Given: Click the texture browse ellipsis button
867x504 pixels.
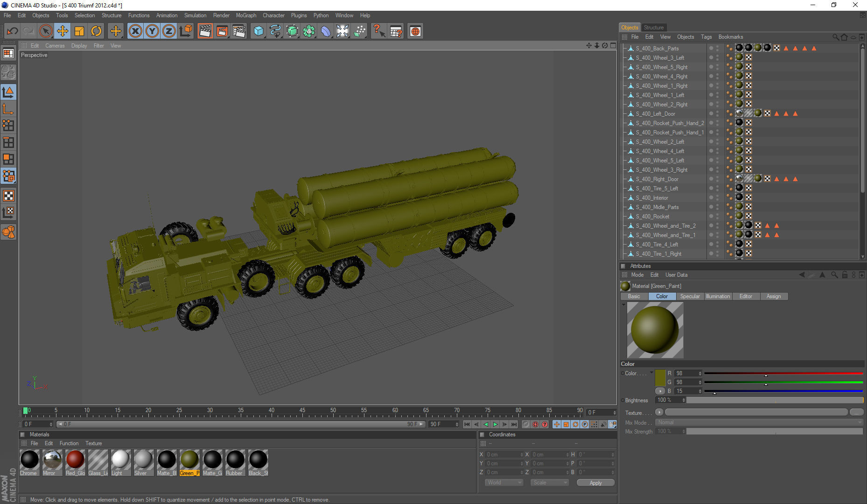Looking at the screenshot, I should (856, 413).
